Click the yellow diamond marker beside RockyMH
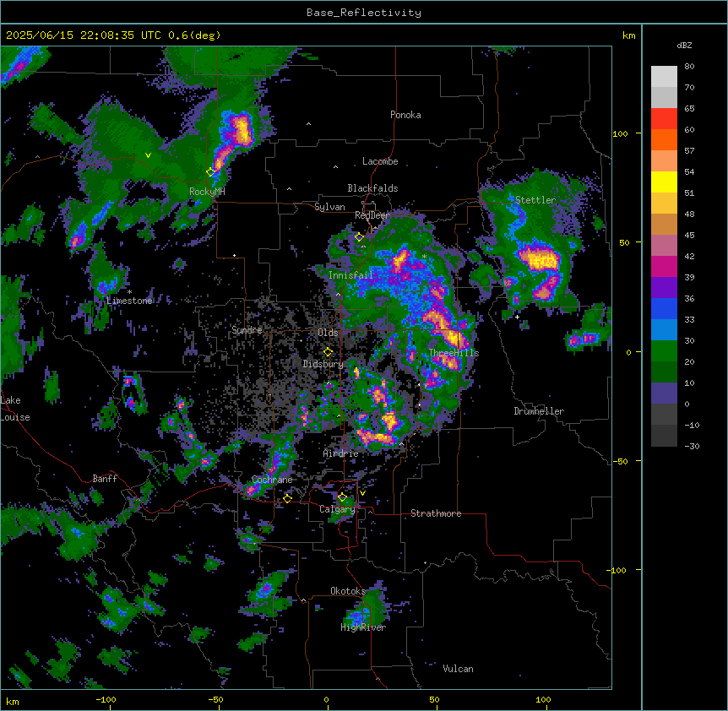This screenshot has width=728, height=711. click(210, 172)
